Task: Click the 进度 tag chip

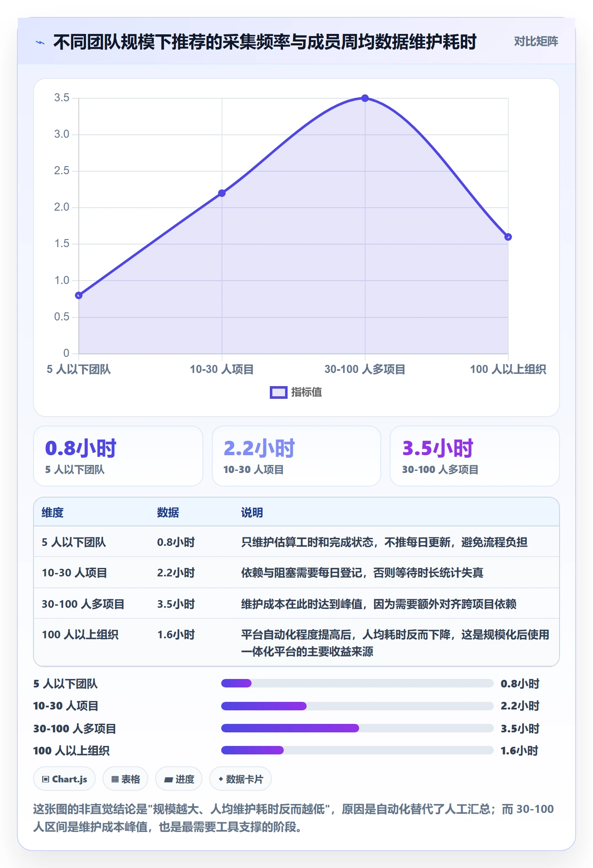Action: point(179,779)
